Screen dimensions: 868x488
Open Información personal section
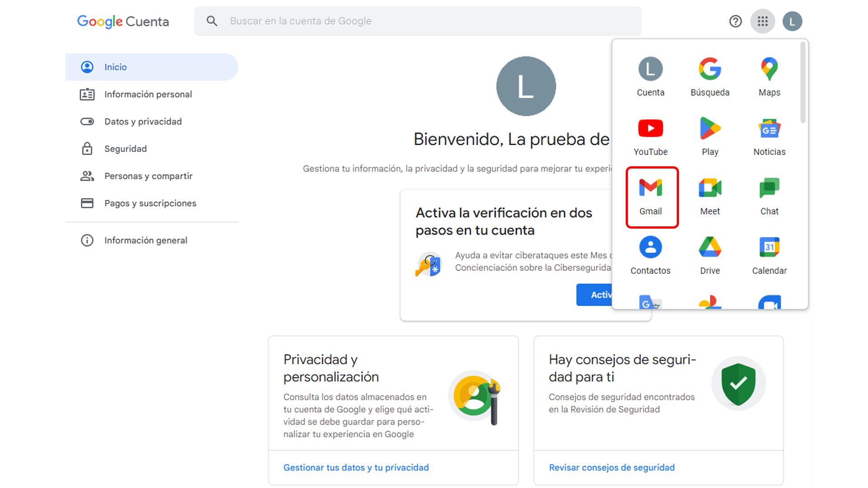148,94
